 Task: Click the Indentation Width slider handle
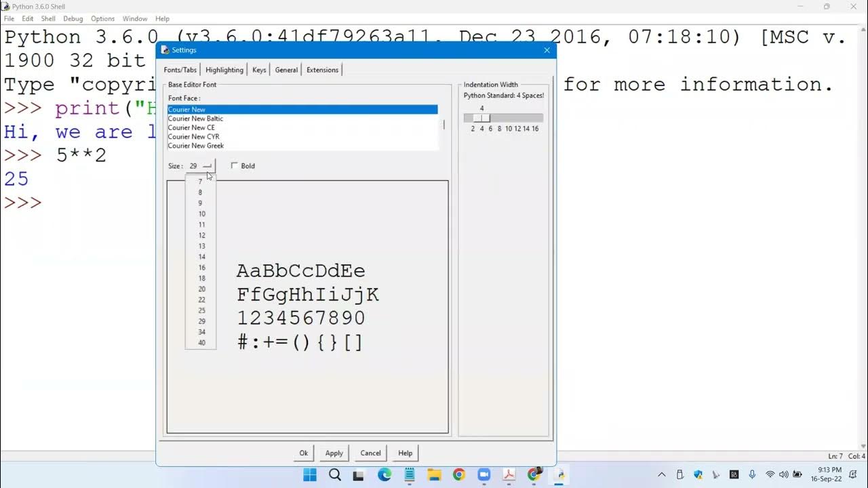pyautogui.click(x=481, y=118)
